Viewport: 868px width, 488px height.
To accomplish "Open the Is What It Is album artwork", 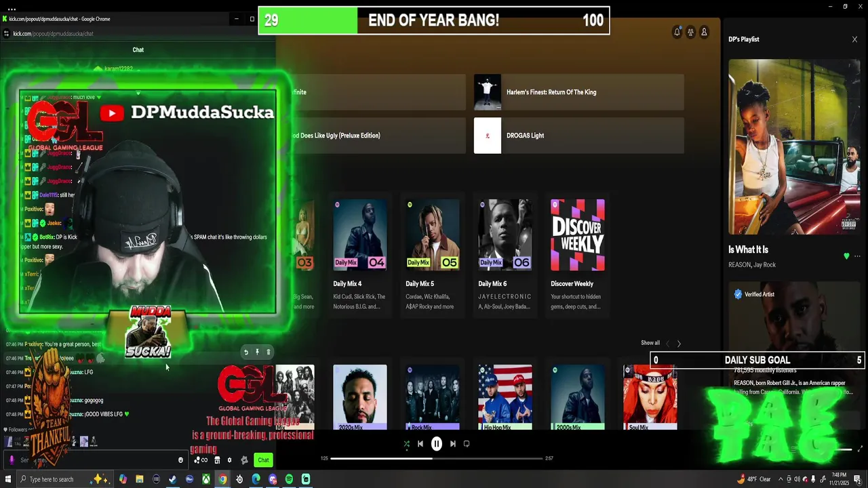I will [x=794, y=146].
